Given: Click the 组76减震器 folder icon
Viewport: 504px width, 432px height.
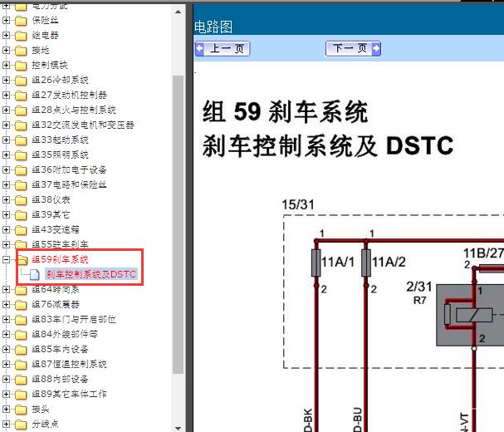Looking at the screenshot, I should coord(21,305).
